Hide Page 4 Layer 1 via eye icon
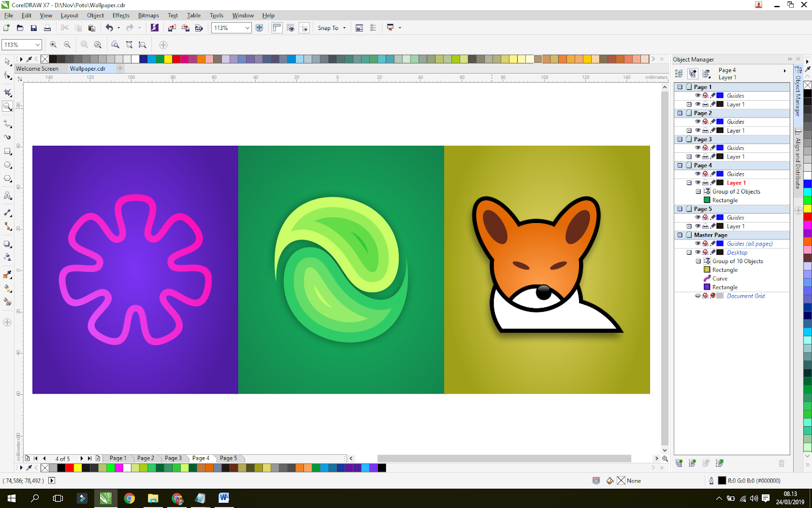Image resolution: width=812 pixels, height=508 pixels. pyautogui.click(x=698, y=183)
